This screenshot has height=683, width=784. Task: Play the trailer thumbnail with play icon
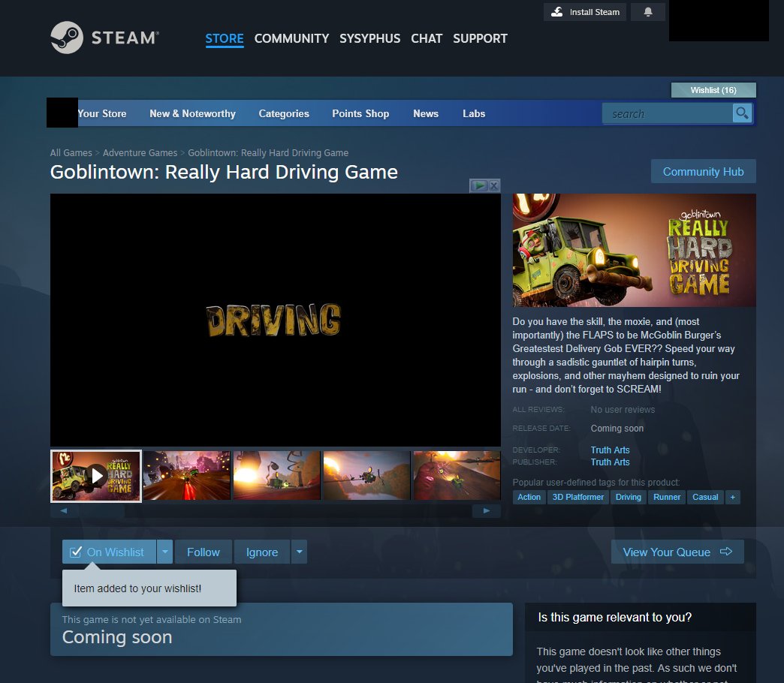(96, 476)
